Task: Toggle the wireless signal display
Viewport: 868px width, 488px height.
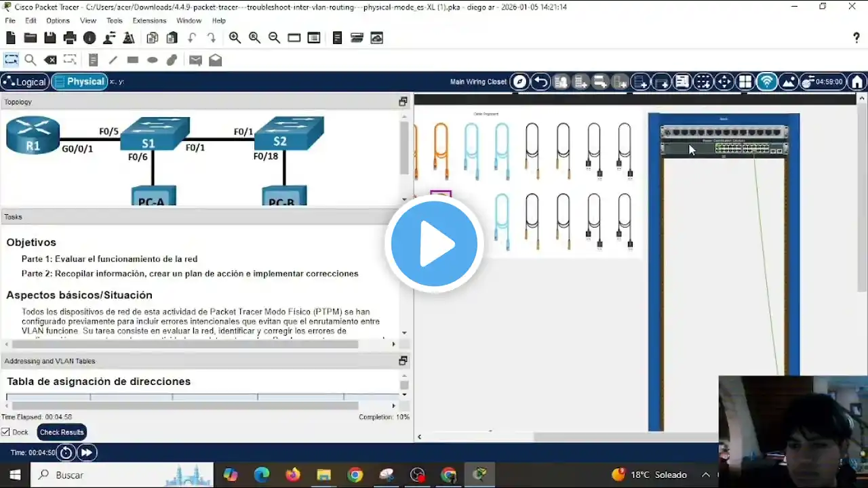Action: click(767, 82)
